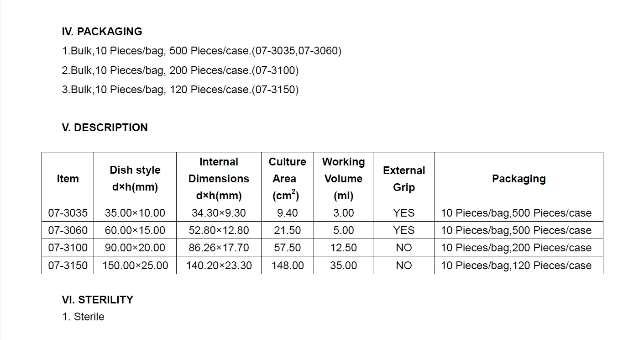
Task: Click the Working Volume column header
Action: click(343, 179)
